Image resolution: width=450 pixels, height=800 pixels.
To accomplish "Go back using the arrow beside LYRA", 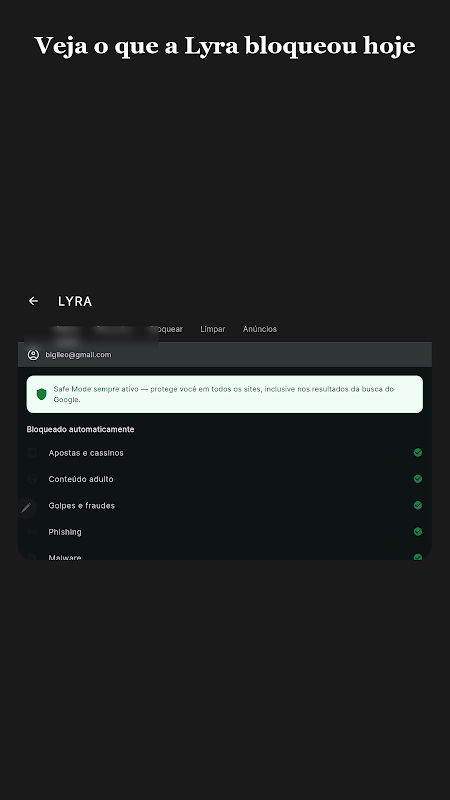I will coord(33,301).
